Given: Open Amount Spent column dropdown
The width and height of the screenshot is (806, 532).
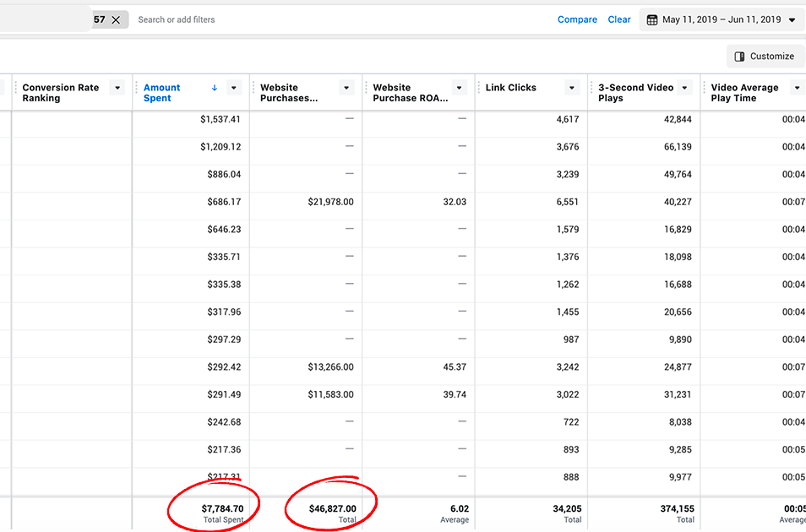Looking at the screenshot, I should click(234, 88).
